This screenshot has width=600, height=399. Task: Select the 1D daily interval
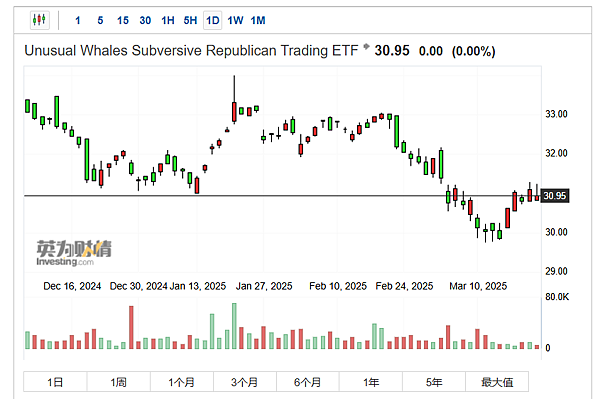coord(212,20)
